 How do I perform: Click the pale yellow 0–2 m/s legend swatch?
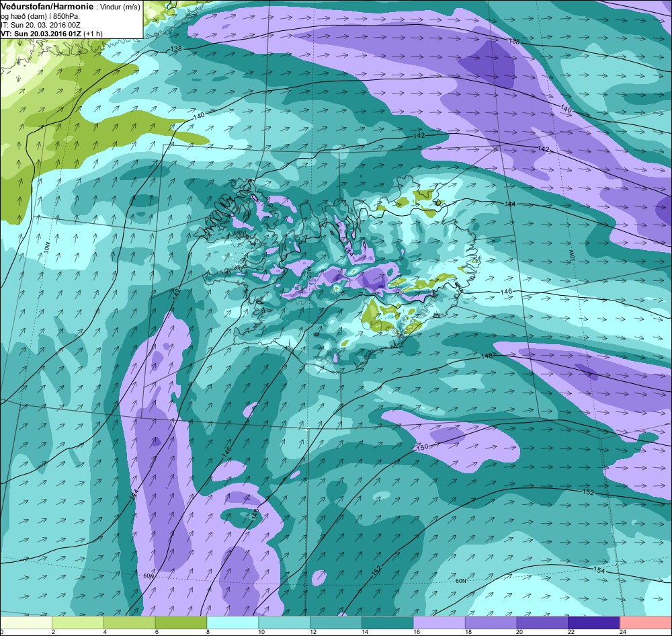point(26,623)
